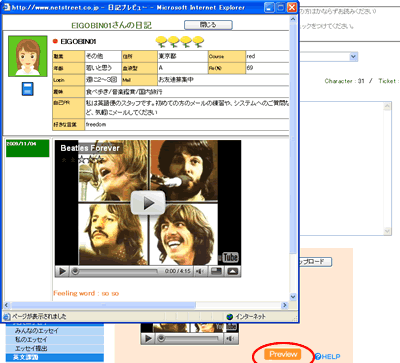Click the EIGOBIN01 girl avatar picture
The image size is (400, 363).
click(x=28, y=56)
